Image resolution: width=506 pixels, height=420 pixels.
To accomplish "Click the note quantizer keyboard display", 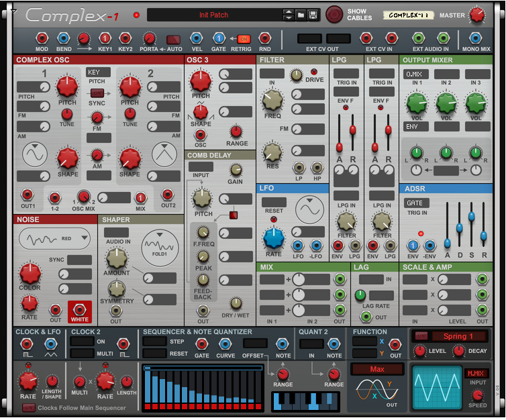I will (305, 401).
